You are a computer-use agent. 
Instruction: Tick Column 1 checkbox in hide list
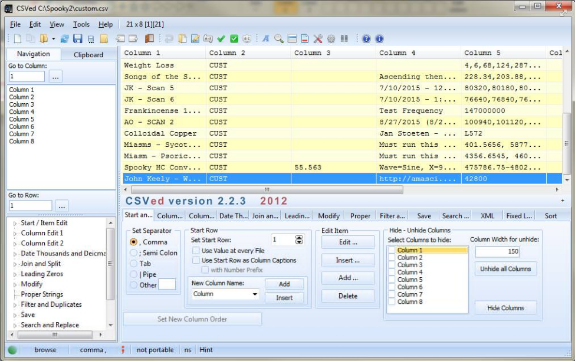[392, 250]
